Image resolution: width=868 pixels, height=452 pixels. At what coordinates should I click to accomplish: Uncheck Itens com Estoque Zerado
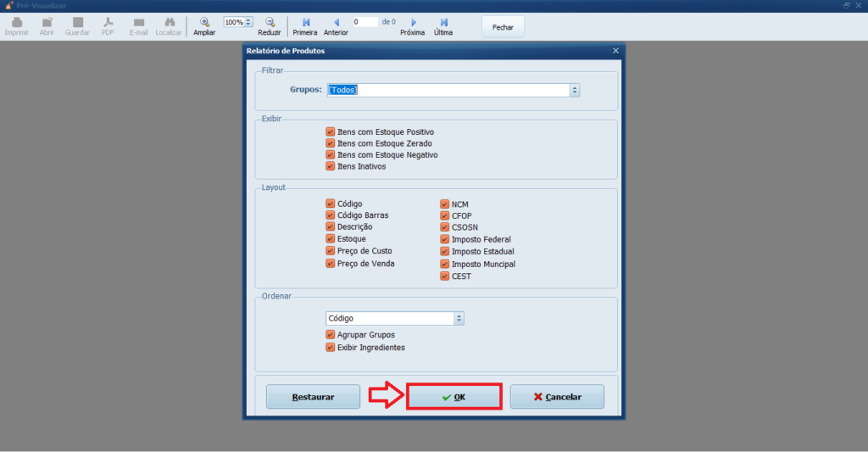(x=331, y=143)
